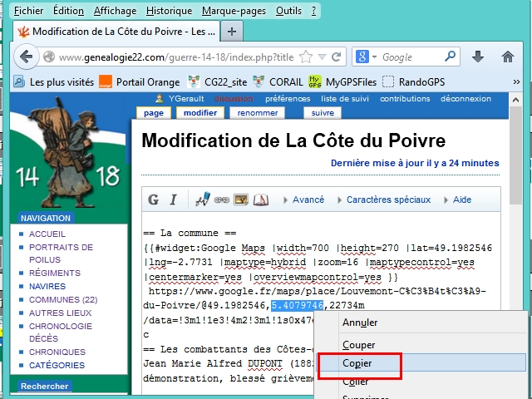Open the CG22_site bookmark
This screenshot has width=532, height=399.
[218, 81]
